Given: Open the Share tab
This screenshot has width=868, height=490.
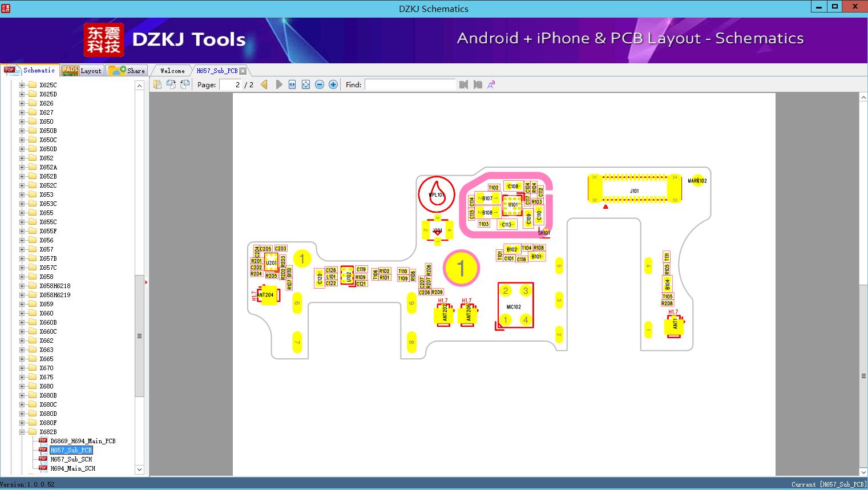Looking at the screenshot, I should 127,70.
